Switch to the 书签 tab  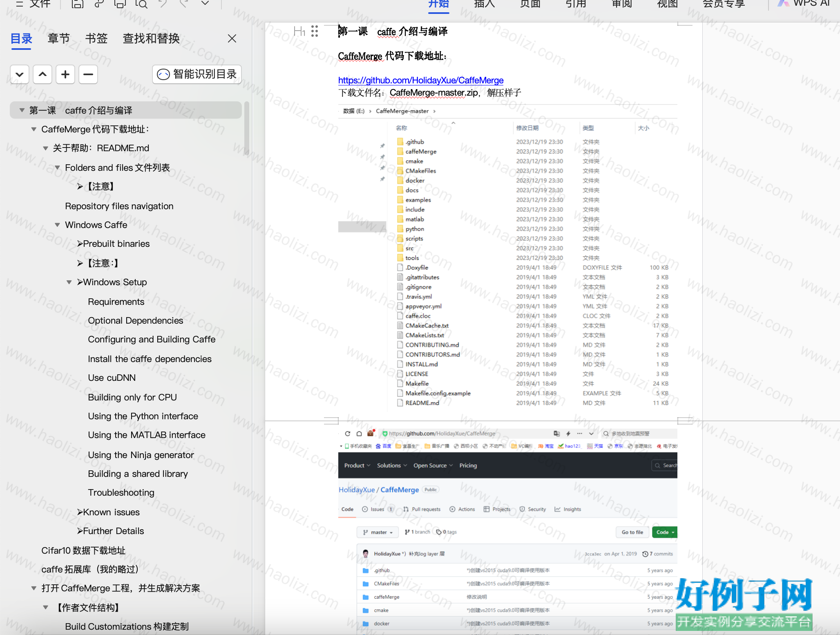96,38
